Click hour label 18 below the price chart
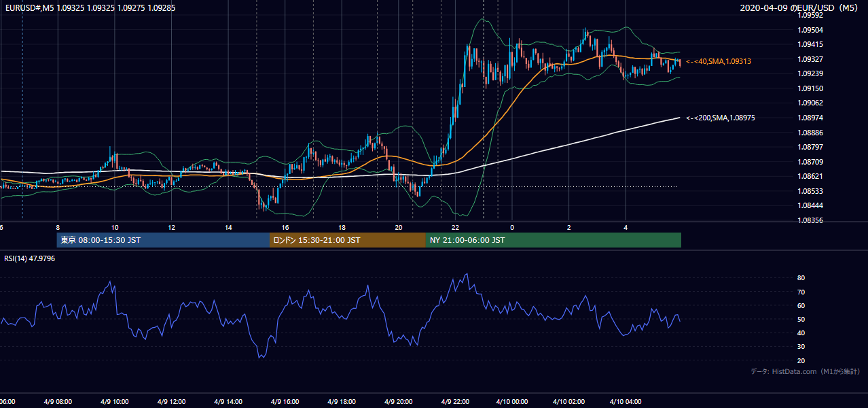Screen dimensions: 868x408 click(x=342, y=227)
